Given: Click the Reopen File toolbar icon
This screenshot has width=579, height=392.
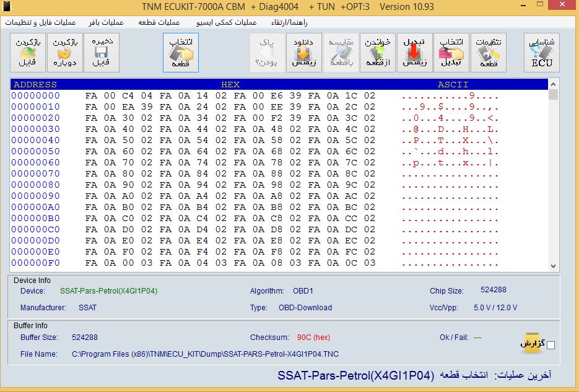Looking at the screenshot, I should tap(64, 53).
